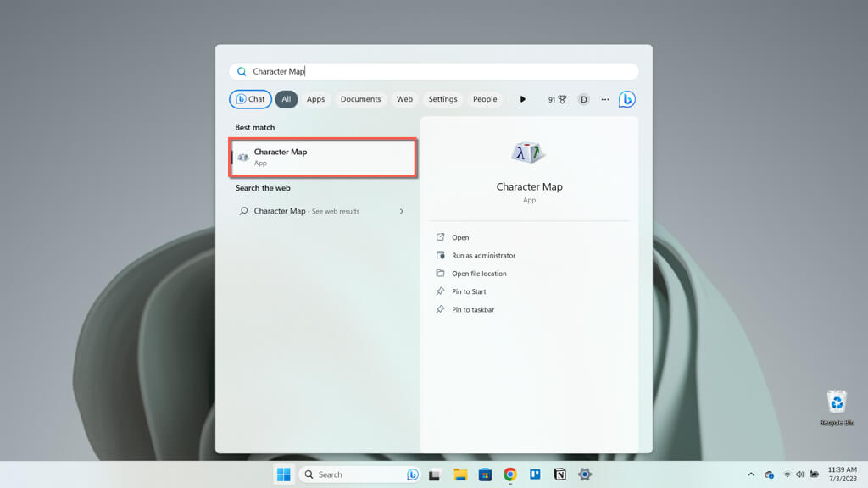
Task: Show more filters with play arrow
Action: click(522, 99)
